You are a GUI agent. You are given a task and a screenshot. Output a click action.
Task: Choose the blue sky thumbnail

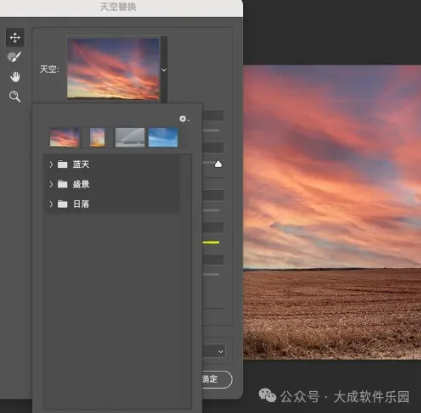[x=163, y=137]
